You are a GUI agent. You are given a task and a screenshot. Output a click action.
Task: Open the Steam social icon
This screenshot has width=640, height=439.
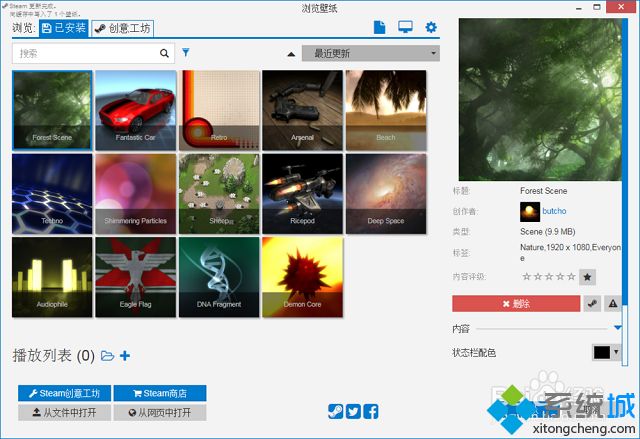click(x=336, y=411)
